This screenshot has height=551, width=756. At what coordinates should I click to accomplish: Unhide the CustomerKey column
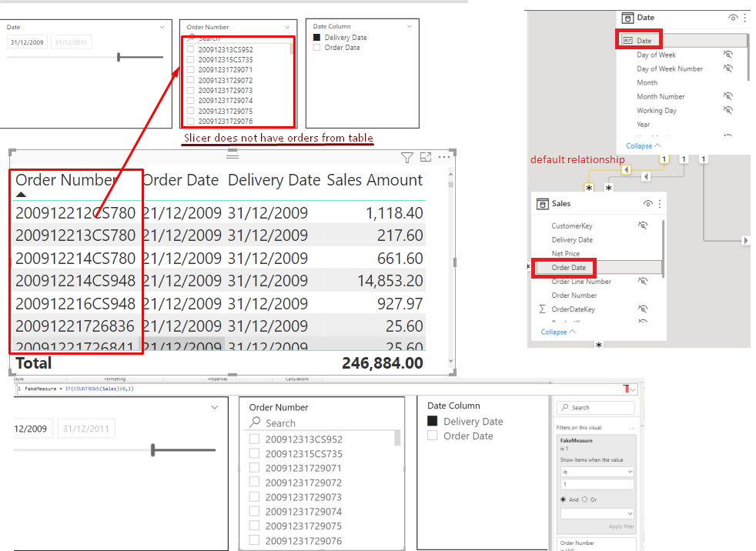tap(643, 225)
